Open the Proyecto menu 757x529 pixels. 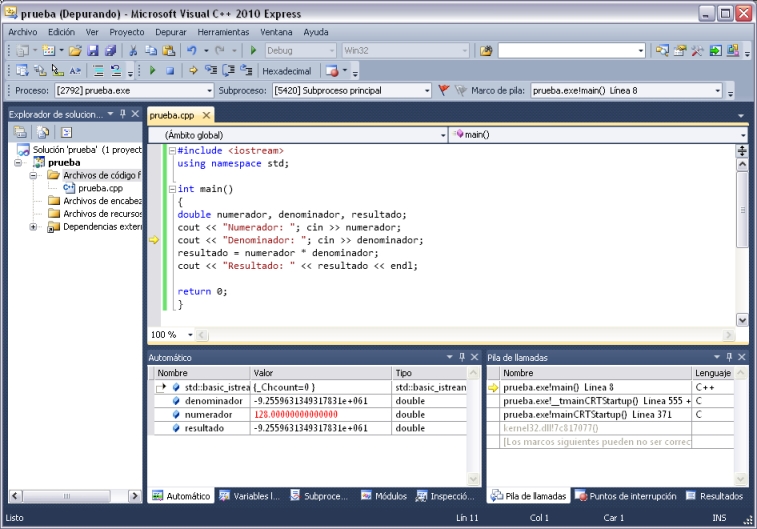click(126, 32)
